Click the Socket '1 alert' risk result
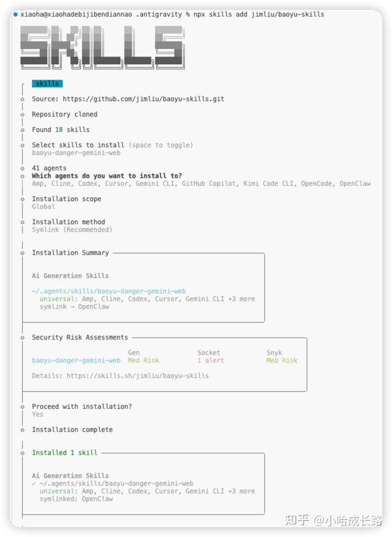Viewport: 392px width, 537px height. [x=211, y=361]
